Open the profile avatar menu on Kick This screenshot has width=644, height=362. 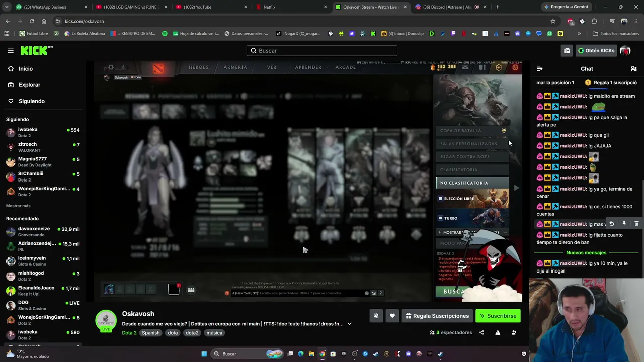(625, 51)
